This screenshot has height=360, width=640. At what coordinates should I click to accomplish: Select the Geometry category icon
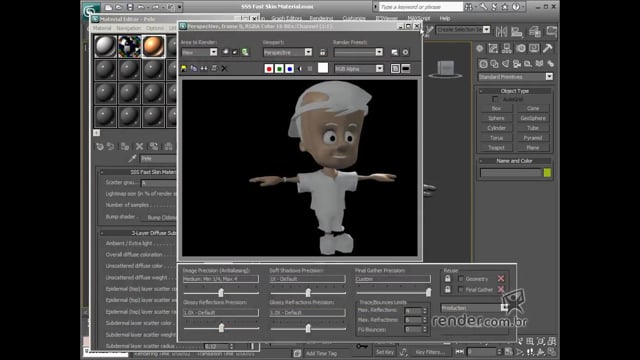pos(483,64)
